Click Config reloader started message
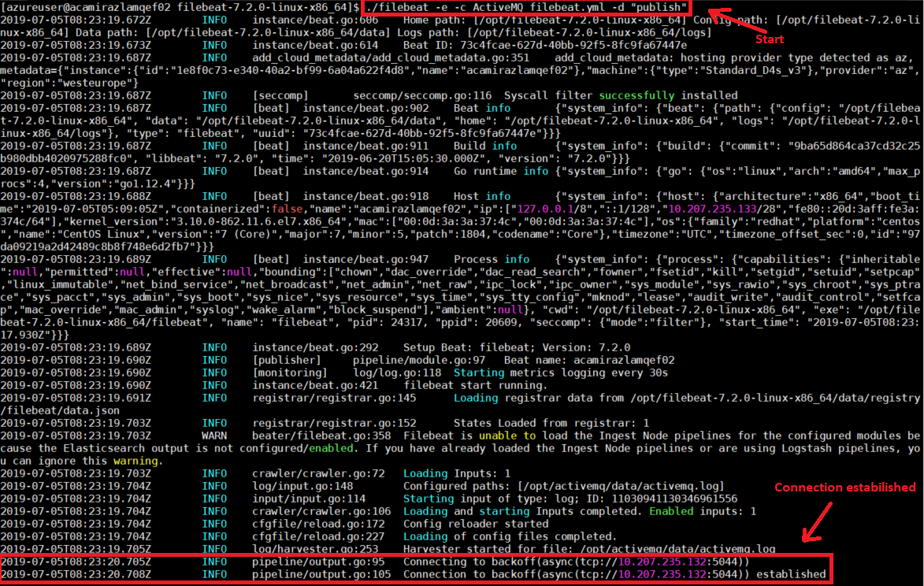The image size is (924, 586). (476, 524)
